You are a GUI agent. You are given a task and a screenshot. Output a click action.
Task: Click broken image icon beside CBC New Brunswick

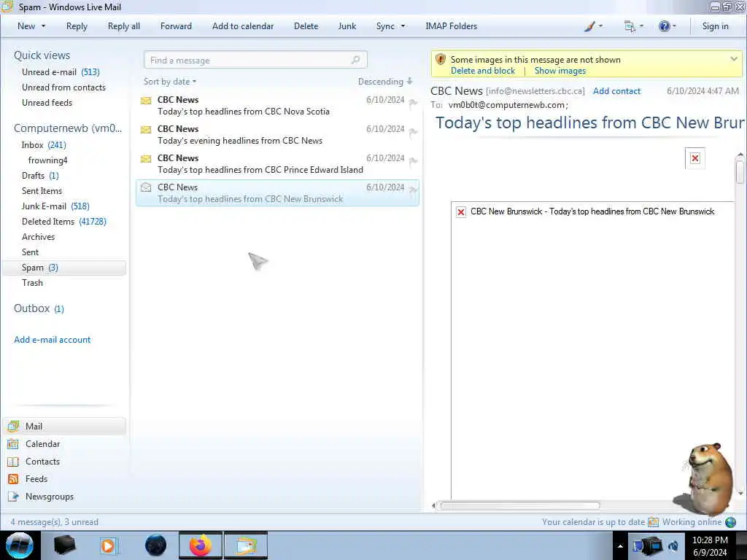pos(461,211)
